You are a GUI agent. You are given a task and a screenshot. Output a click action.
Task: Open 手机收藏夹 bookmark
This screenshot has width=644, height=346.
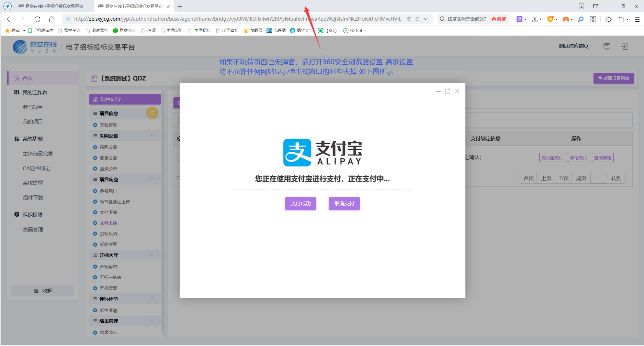click(41, 31)
